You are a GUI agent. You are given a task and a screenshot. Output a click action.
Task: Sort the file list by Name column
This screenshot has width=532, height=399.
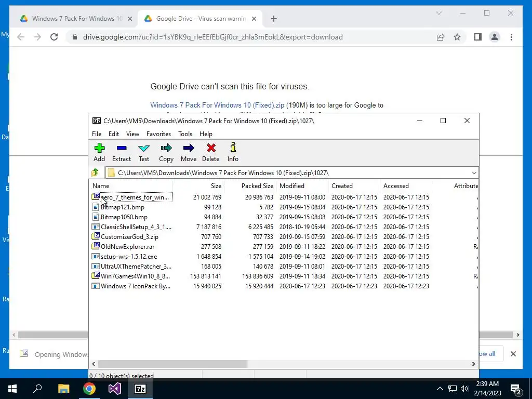(131, 185)
